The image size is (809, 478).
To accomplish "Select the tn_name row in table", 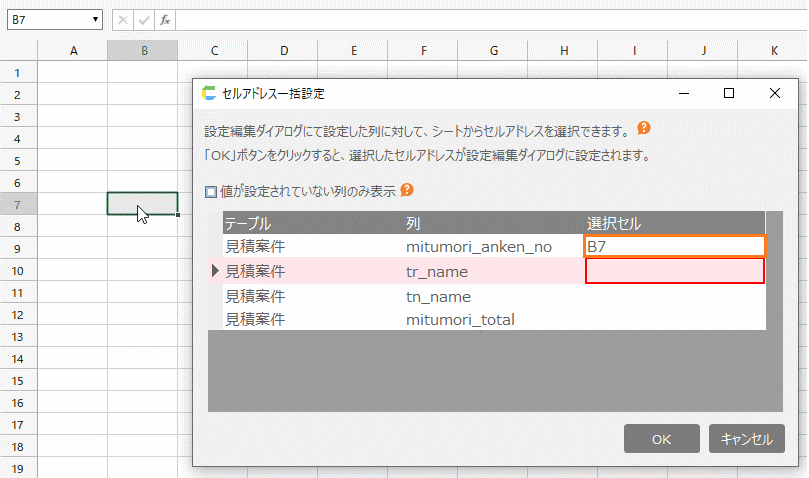I will pyautogui.click(x=438, y=297).
